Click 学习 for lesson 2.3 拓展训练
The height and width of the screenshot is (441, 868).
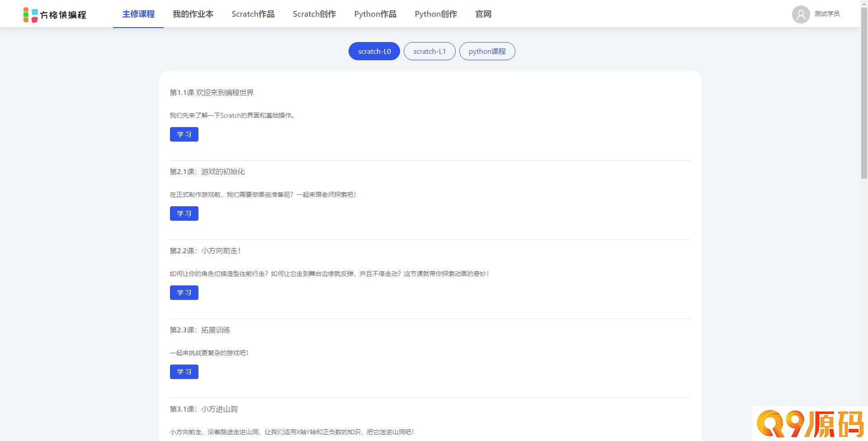(184, 372)
